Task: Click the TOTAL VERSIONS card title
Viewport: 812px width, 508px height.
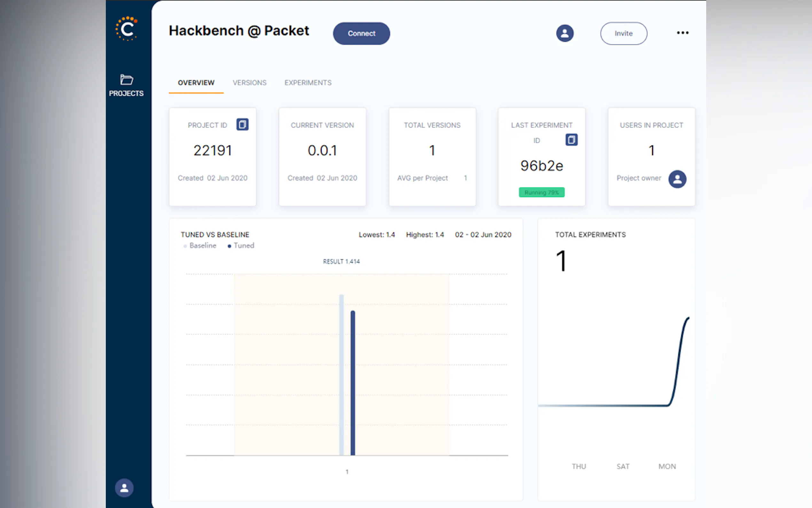Action: 432,125
